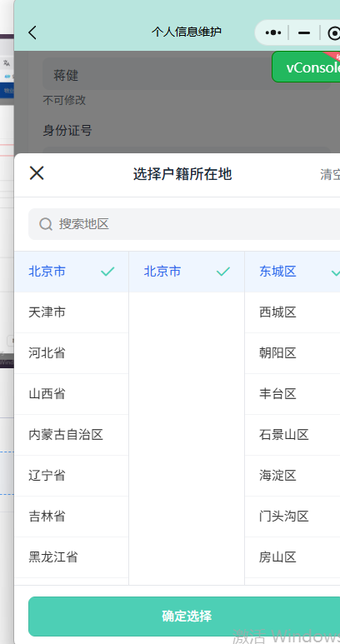Pick 海淀区 district
This screenshot has height=644, width=340.
[292, 475]
